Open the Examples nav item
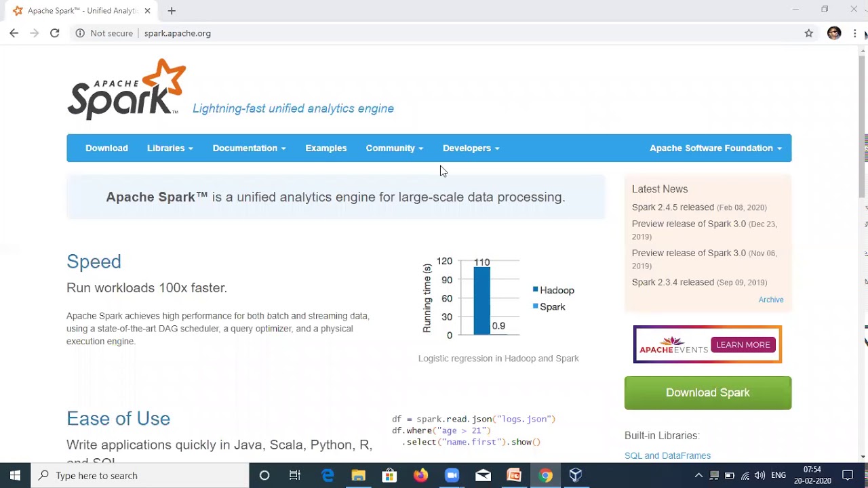Screen dimensions: 868x488 pos(325,148)
